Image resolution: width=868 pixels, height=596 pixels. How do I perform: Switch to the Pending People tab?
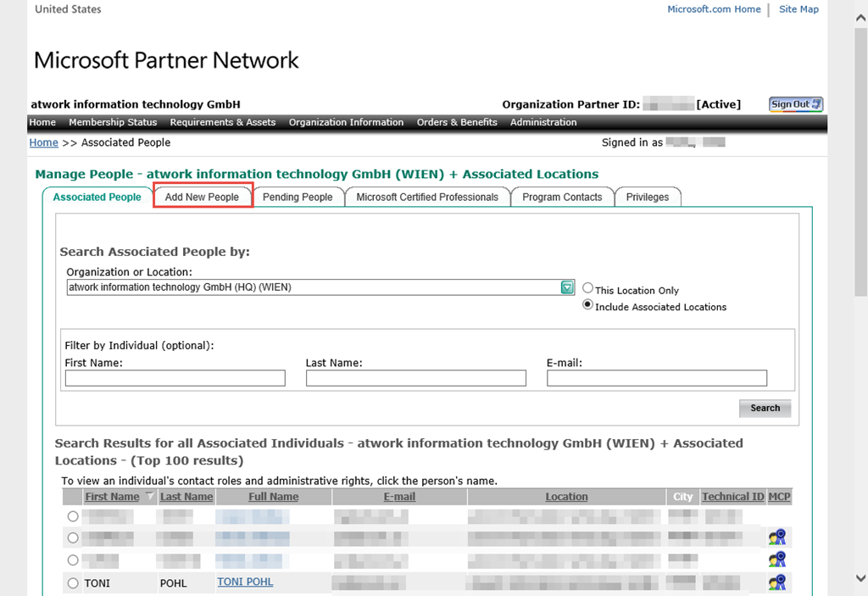tap(298, 197)
